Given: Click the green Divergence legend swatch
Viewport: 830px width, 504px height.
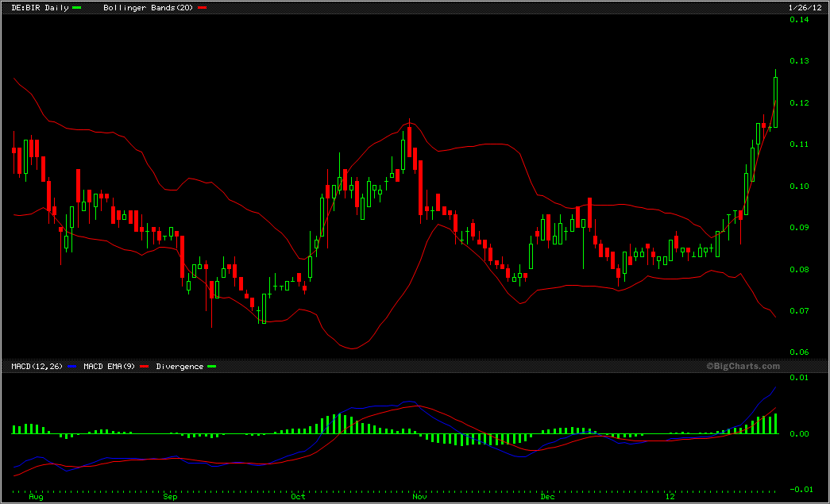Looking at the screenshot, I should click(x=212, y=367).
